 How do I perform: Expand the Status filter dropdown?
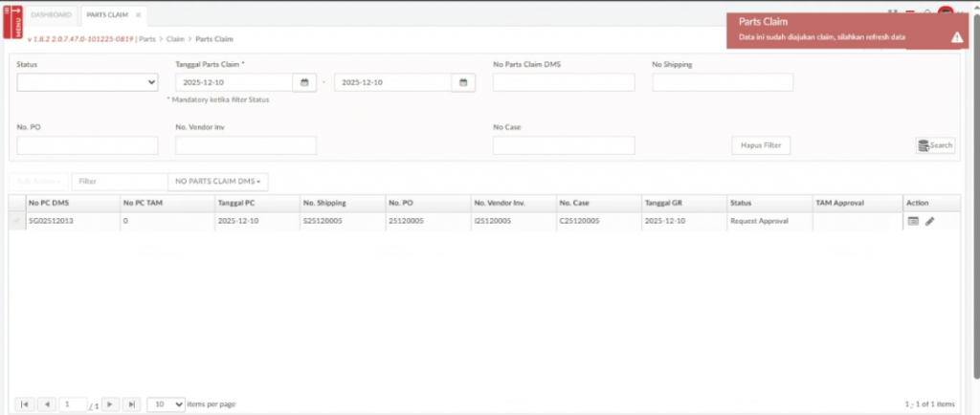[x=87, y=82]
